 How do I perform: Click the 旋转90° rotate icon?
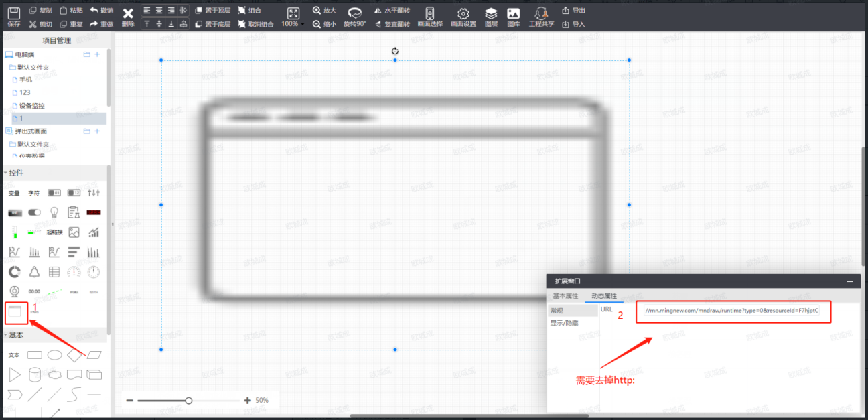pos(355,16)
